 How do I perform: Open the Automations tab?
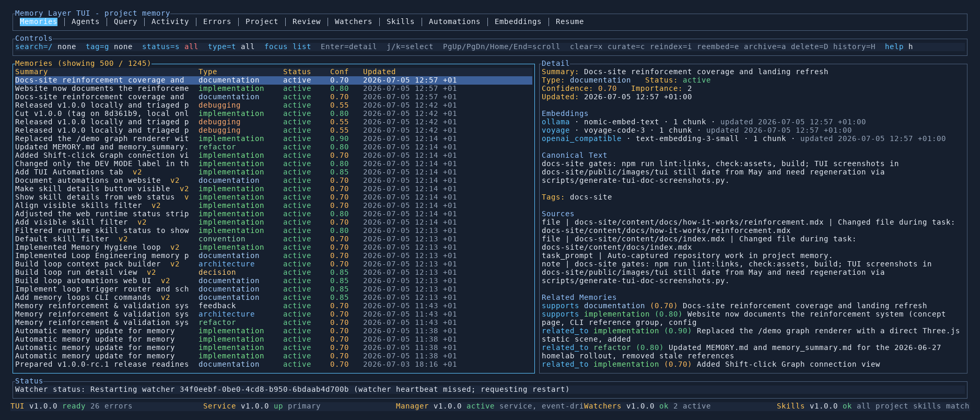coord(454,21)
